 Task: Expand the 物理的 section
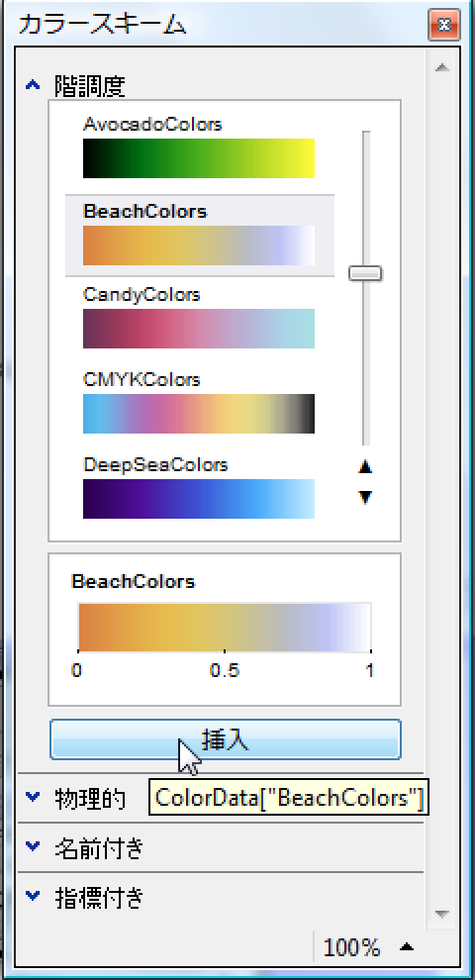(33, 796)
